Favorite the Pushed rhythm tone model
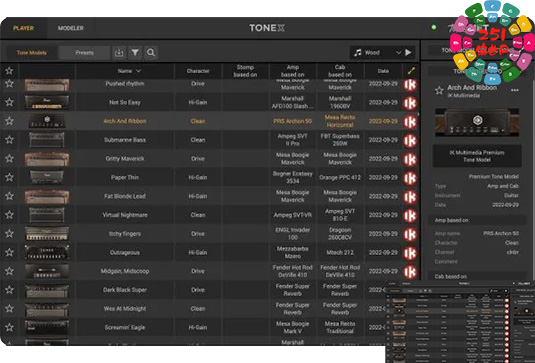 (x=9, y=84)
